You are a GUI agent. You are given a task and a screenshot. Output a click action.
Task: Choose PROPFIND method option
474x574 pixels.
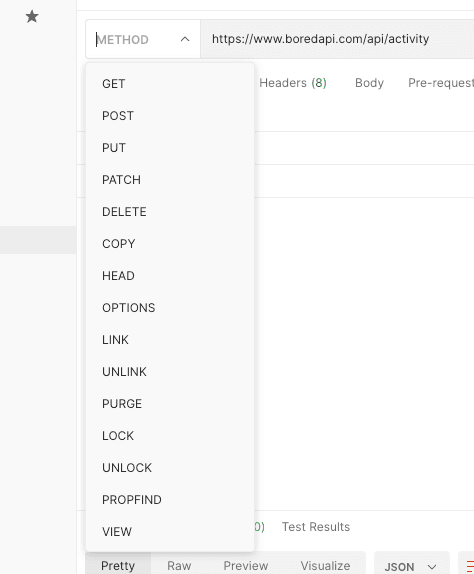(x=170, y=500)
